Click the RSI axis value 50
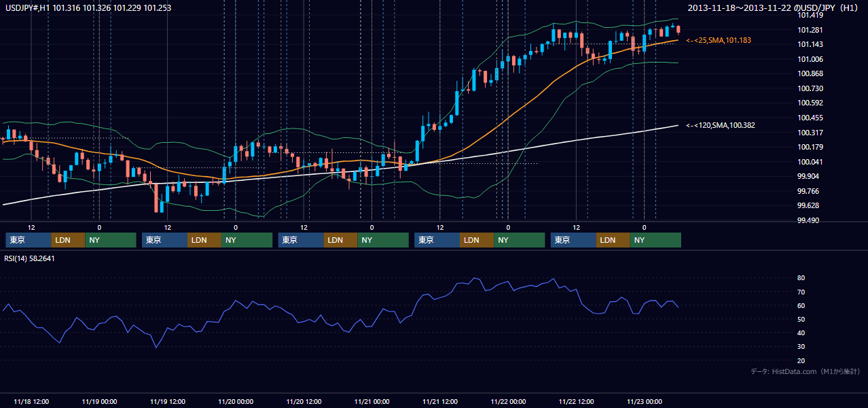This screenshot has height=408, width=868. tap(801, 319)
